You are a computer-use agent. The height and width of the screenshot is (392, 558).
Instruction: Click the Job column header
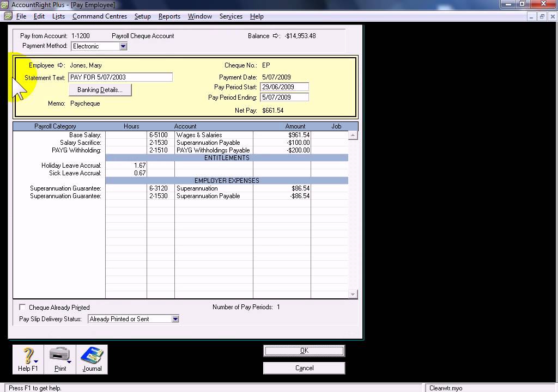click(336, 126)
